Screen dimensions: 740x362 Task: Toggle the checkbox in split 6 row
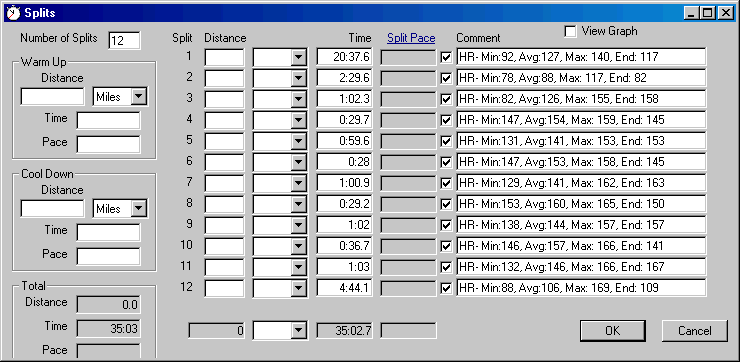coord(446,162)
